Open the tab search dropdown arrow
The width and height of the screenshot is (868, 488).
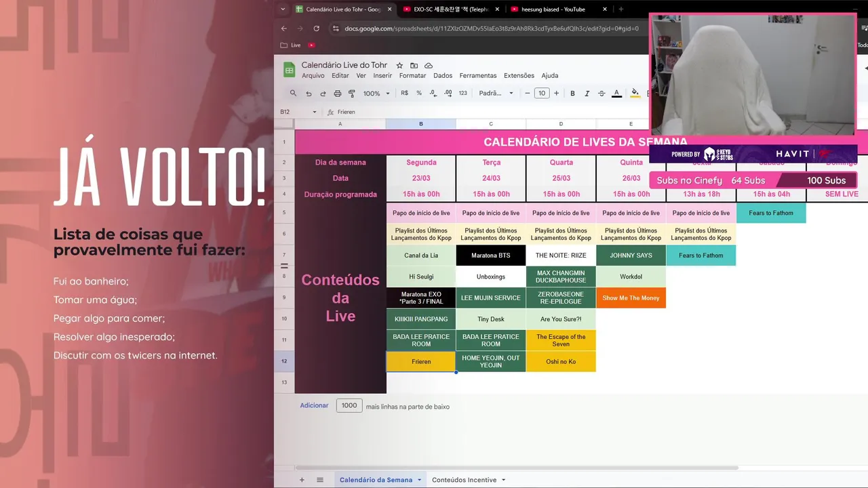click(x=281, y=9)
